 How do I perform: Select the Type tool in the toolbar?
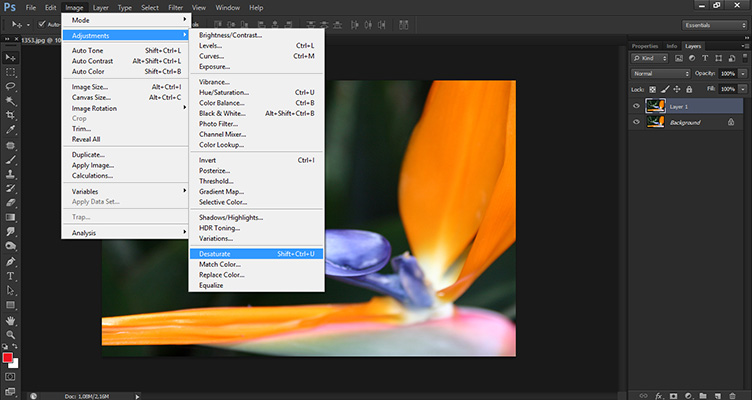click(x=10, y=274)
